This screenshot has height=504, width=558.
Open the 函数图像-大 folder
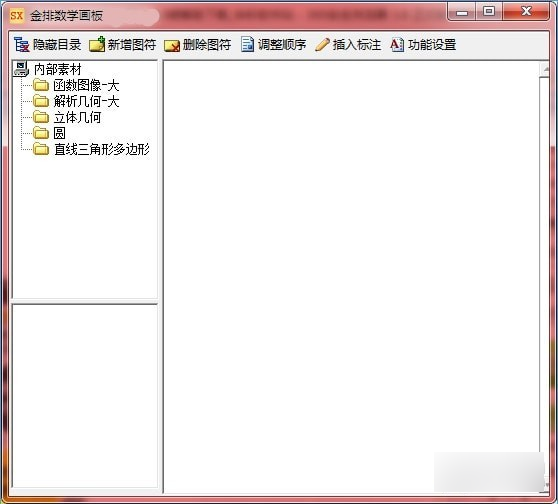(86, 85)
